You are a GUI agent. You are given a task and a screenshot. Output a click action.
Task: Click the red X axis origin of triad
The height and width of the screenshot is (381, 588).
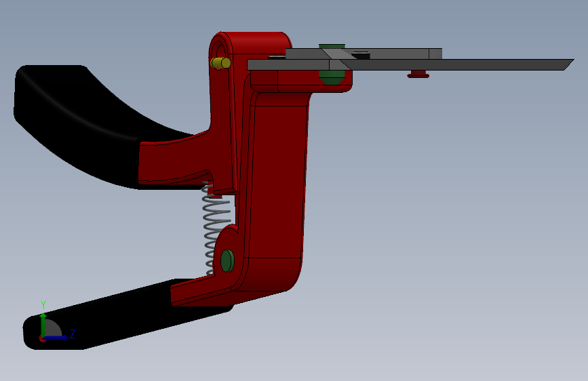tap(42, 338)
